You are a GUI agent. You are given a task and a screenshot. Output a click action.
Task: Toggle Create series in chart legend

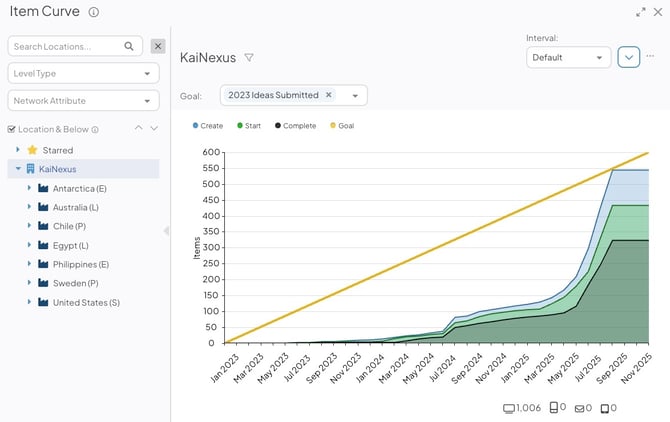pyautogui.click(x=208, y=126)
